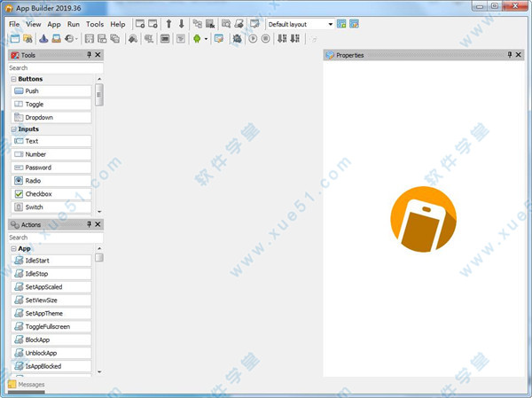This screenshot has height=398, width=532.
Task: Click the Actions panel scrollbar thumb
Action: click(99, 258)
